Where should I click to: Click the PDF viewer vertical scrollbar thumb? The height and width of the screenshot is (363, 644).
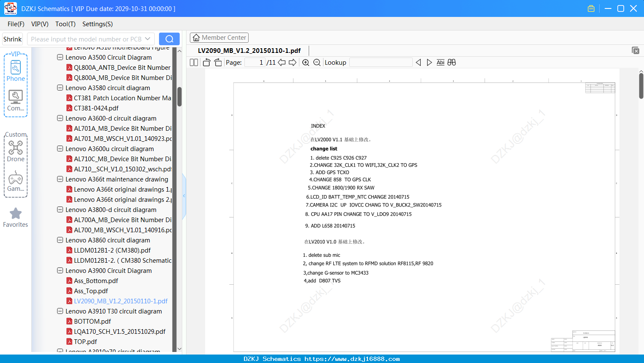pos(641,86)
